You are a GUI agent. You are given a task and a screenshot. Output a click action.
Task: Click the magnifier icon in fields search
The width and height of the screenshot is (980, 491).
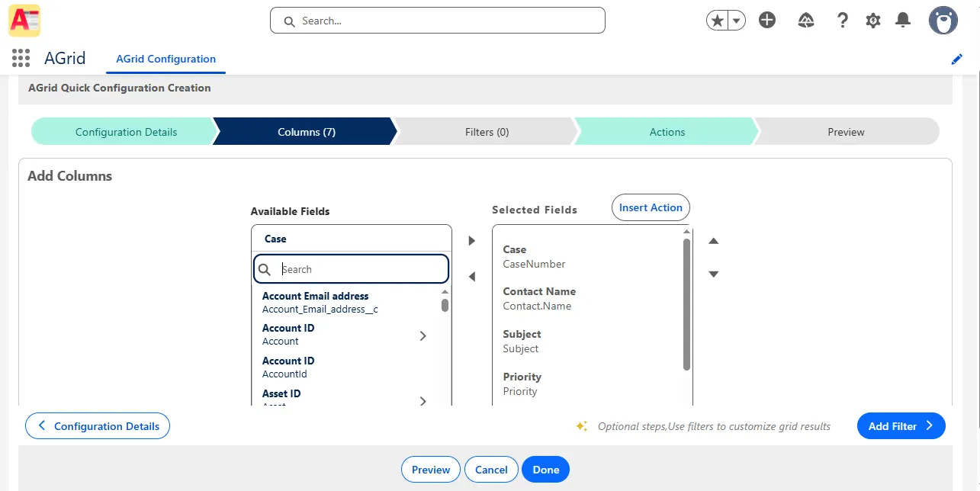pyautogui.click(x=265, y=269)
